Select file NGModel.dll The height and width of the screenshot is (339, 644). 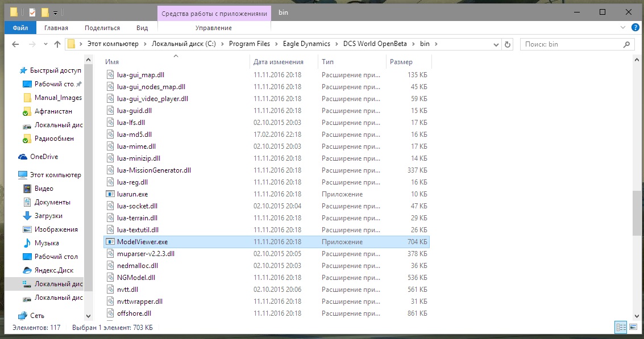[136, 278]
